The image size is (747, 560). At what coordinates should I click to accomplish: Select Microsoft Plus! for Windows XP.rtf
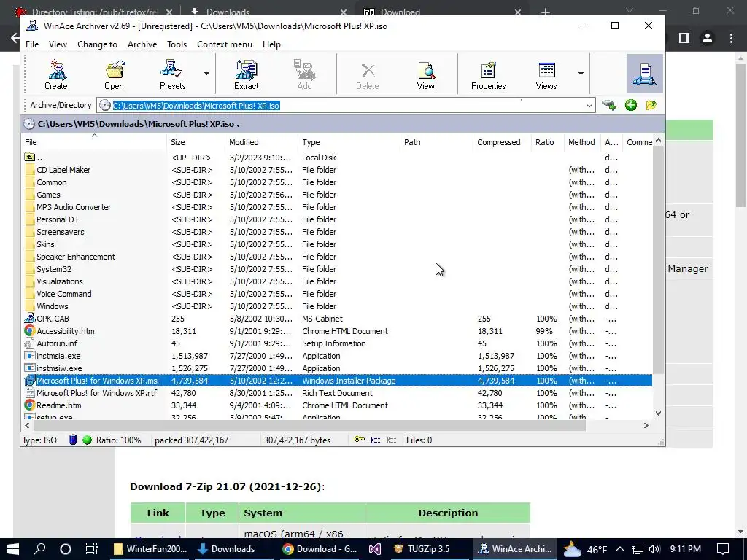coord(337,392)
